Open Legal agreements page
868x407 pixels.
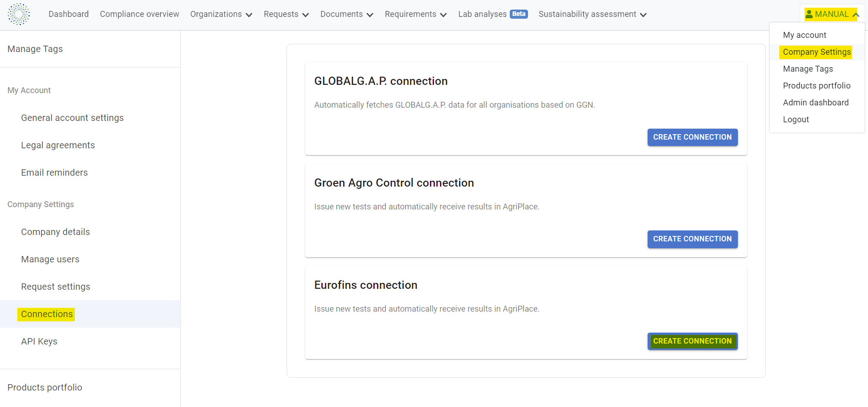coord(58,145)
